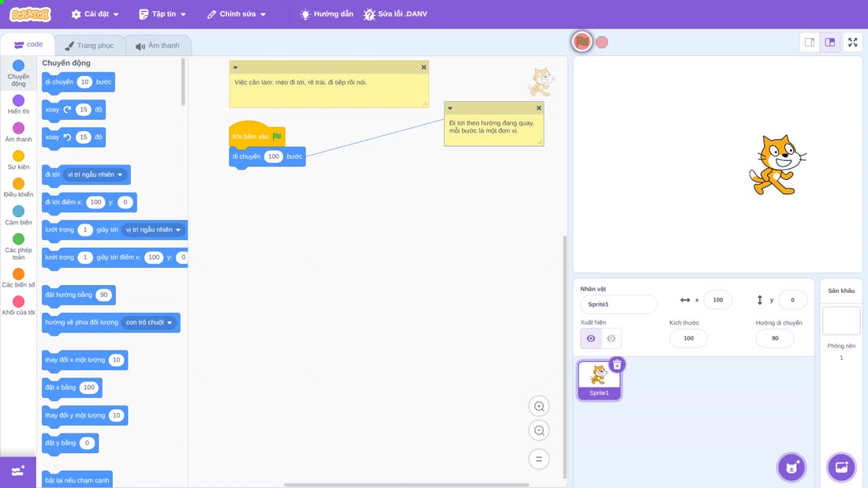Collapse the 'Đi tới theo hướng' comment
The width and height of the screenshot is (868, 488).
pos(450,108)
